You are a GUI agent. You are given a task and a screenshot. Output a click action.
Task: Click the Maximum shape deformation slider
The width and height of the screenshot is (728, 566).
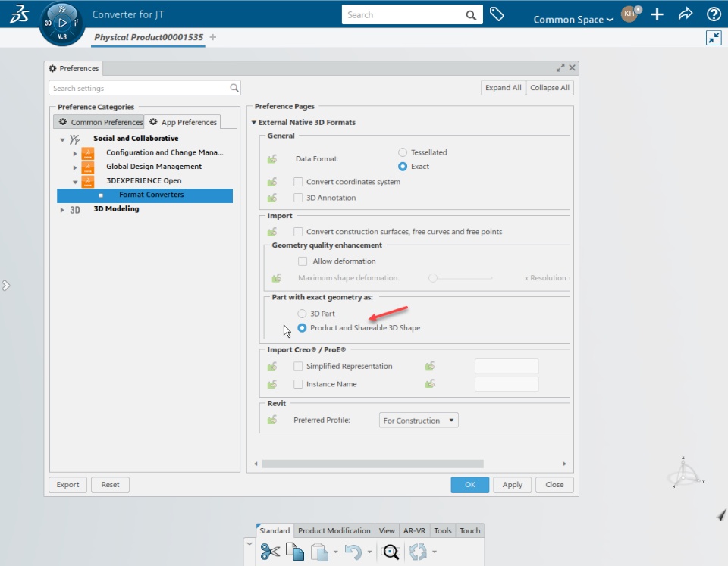click(460, 278)
